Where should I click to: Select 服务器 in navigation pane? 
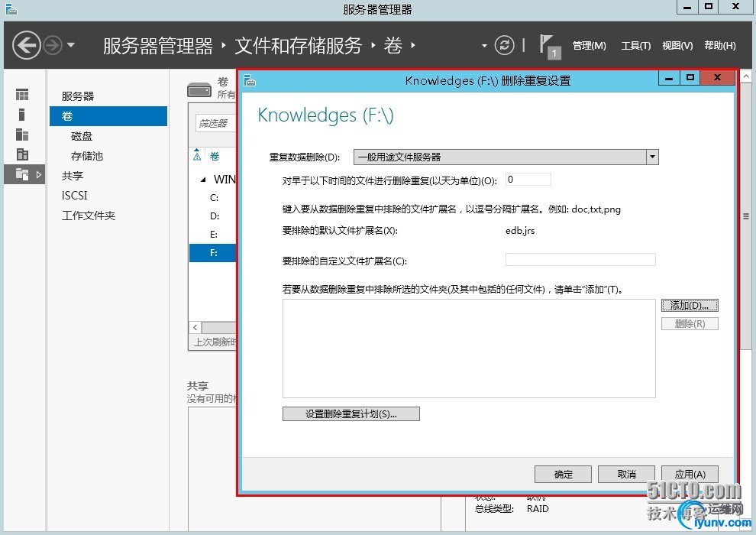(x=78, y=96)
